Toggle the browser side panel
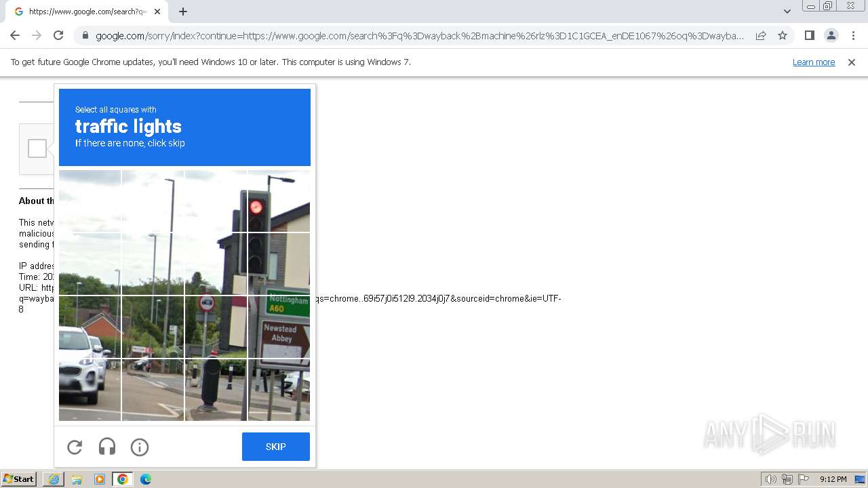 [809, 35]
